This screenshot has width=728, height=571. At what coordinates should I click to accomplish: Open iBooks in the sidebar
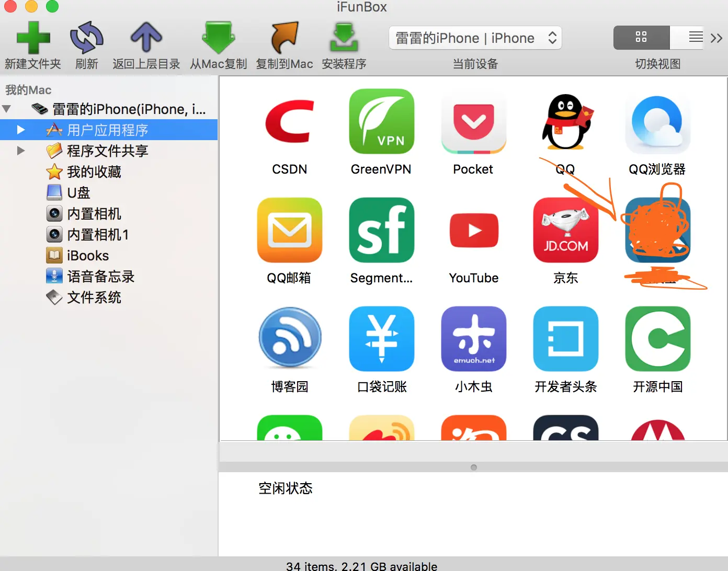(x=109, y=255)
